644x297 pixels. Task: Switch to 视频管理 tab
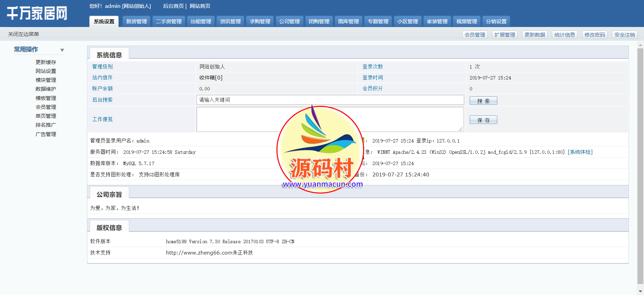[467, 22]
